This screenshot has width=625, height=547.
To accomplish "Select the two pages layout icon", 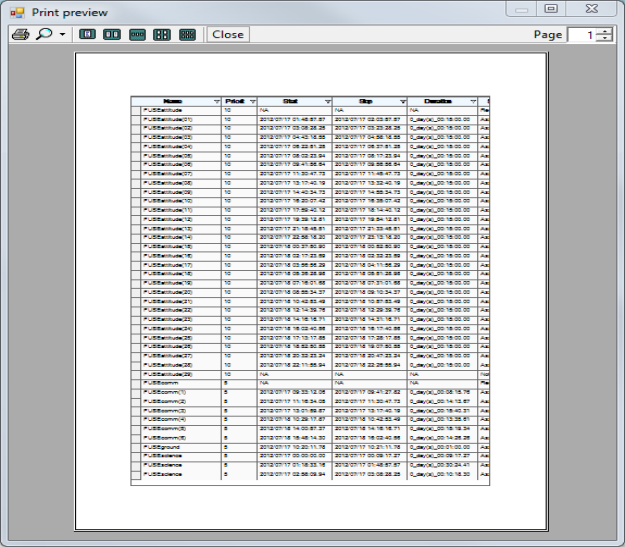I will pyautogui.click(x=112, y=34).
